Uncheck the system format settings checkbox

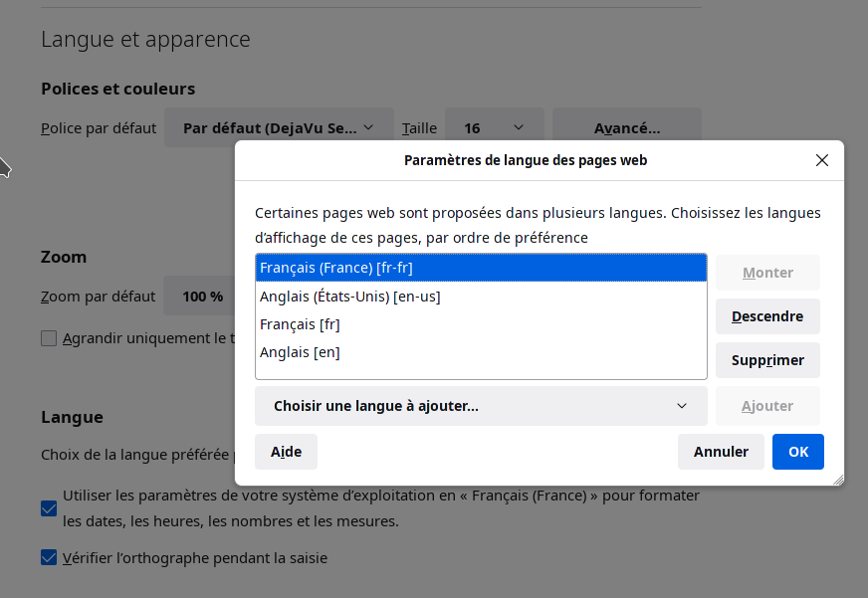[49, 508]
